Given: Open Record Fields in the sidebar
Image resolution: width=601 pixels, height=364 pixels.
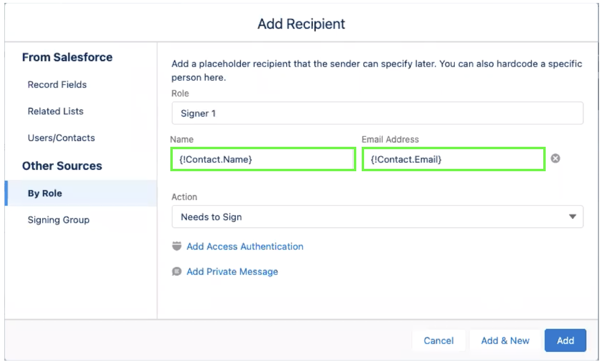Looking at the screenshot, I should pos(57,85).
